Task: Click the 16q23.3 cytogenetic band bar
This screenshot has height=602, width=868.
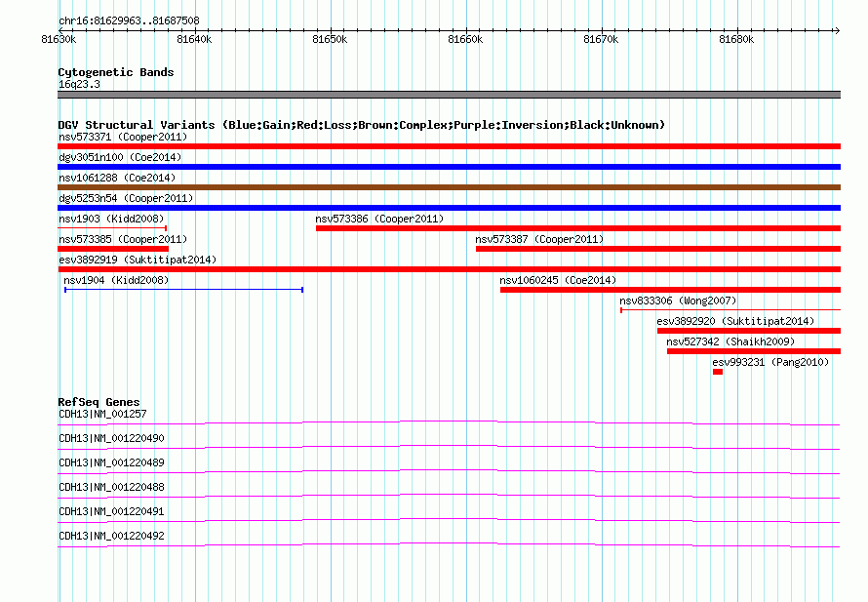Action: point(449,95)
